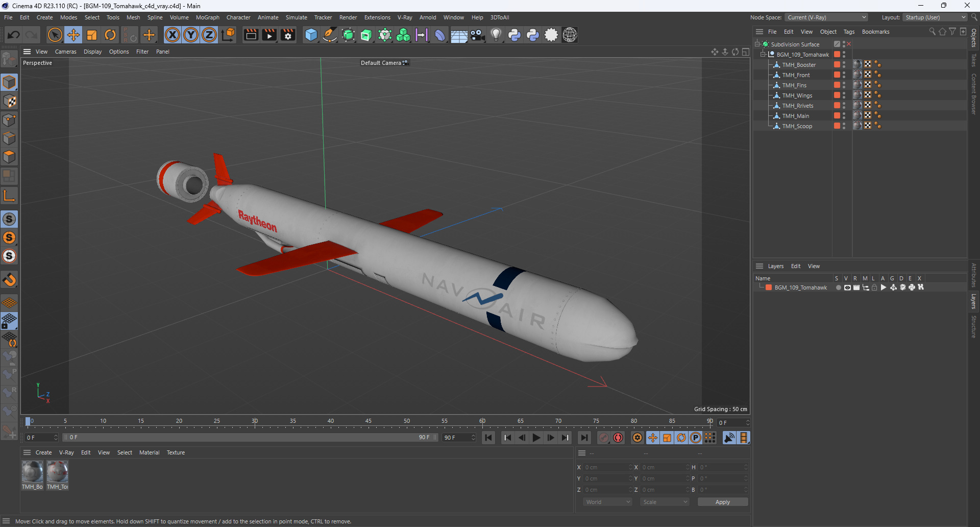980x527 pixels.
Task: Activate the Move tool in top toolbar
Action: [x=73, y=35]
